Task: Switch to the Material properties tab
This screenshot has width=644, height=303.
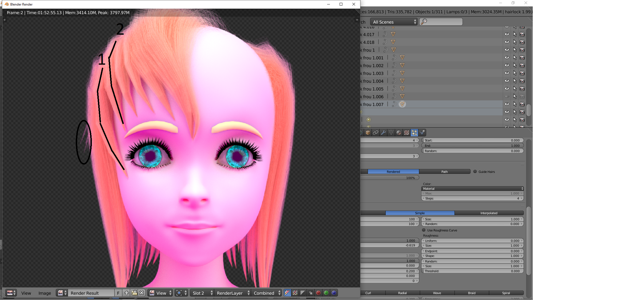Action: click(399, 133)
